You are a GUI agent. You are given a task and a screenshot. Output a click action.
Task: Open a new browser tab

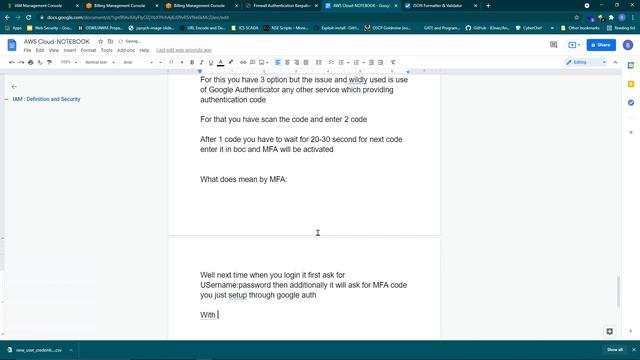(488, 6)
